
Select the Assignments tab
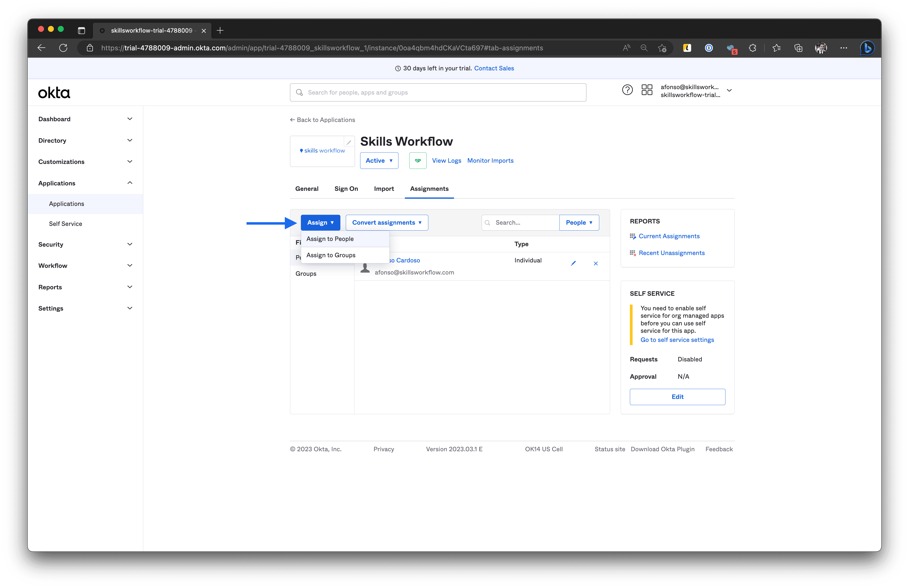(429, 189)
